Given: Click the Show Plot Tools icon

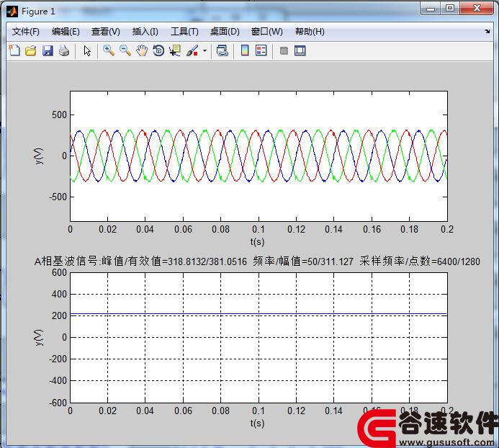Looking at the screenshot, I should tap(300, 50).
